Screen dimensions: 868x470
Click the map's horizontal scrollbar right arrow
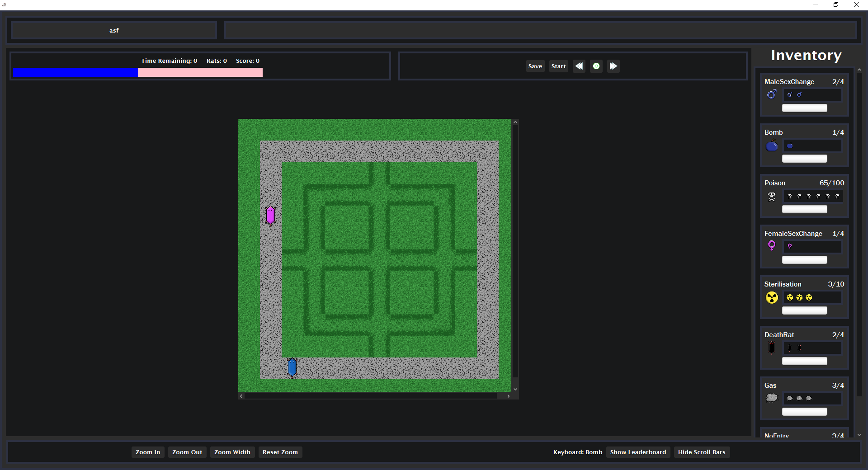(508, 396)
